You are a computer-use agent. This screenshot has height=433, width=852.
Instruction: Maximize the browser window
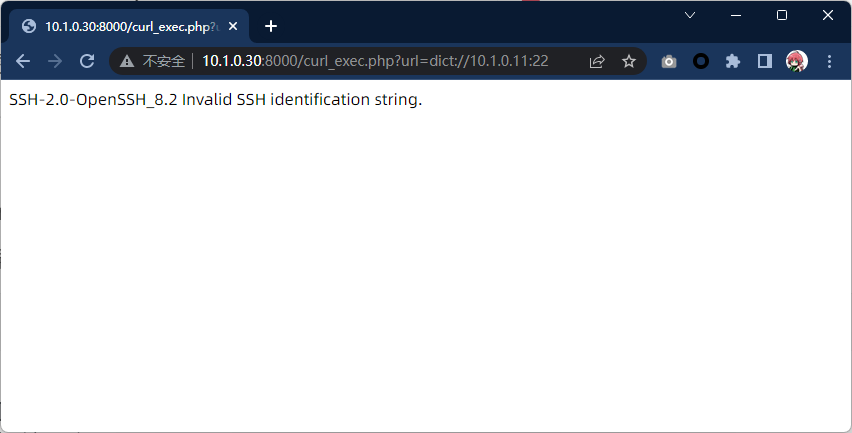pos(782,15)
